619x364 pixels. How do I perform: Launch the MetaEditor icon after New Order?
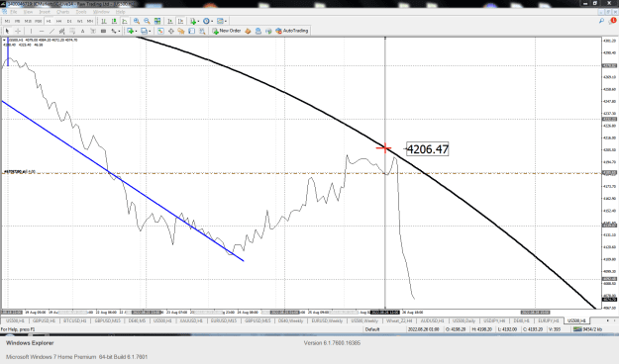(x=248, y=31)
